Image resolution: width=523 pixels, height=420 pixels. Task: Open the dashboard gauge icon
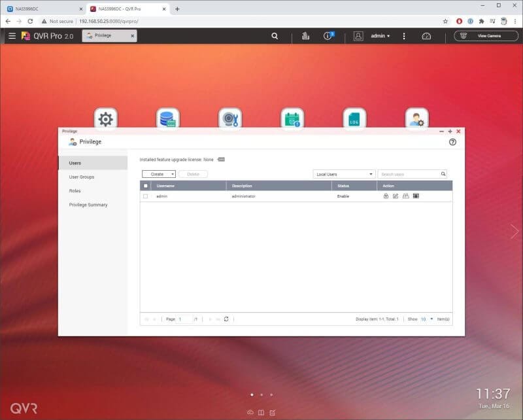tap(426, 36)
